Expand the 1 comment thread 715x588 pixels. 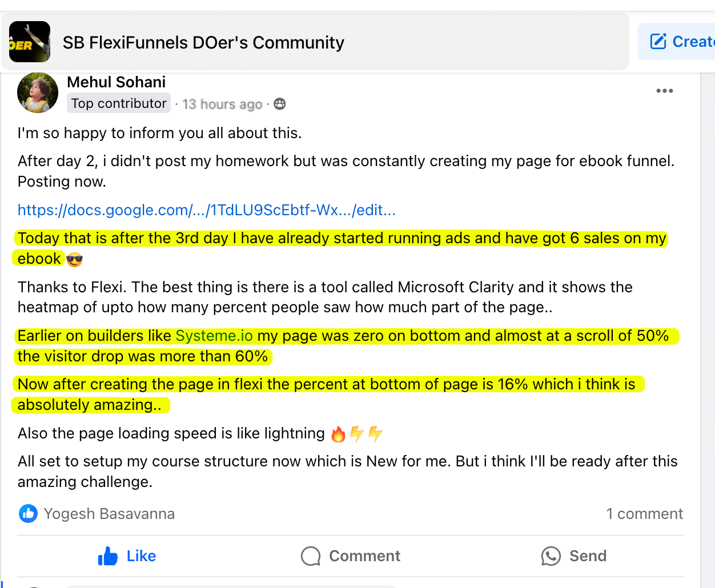click(x=644, y=514)
